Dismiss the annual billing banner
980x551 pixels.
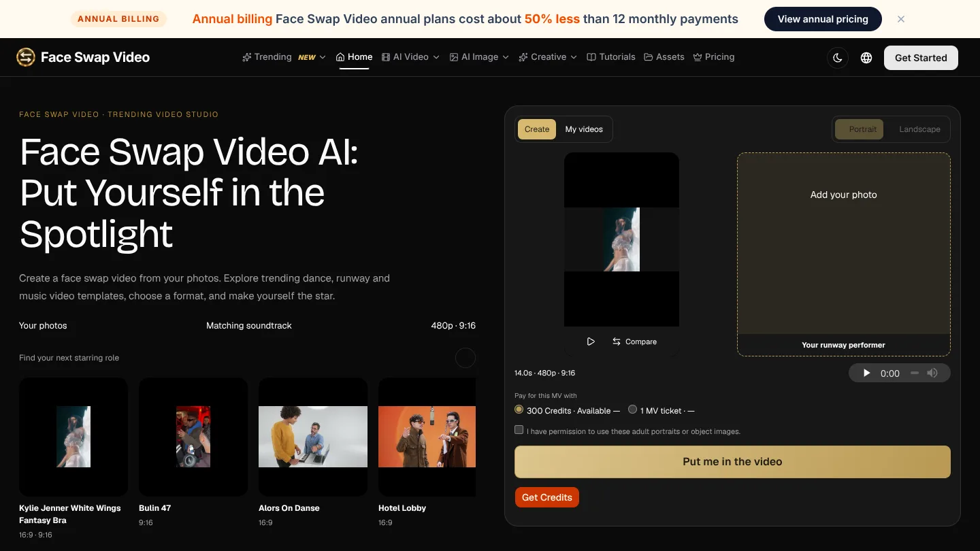tap(901, 19)
